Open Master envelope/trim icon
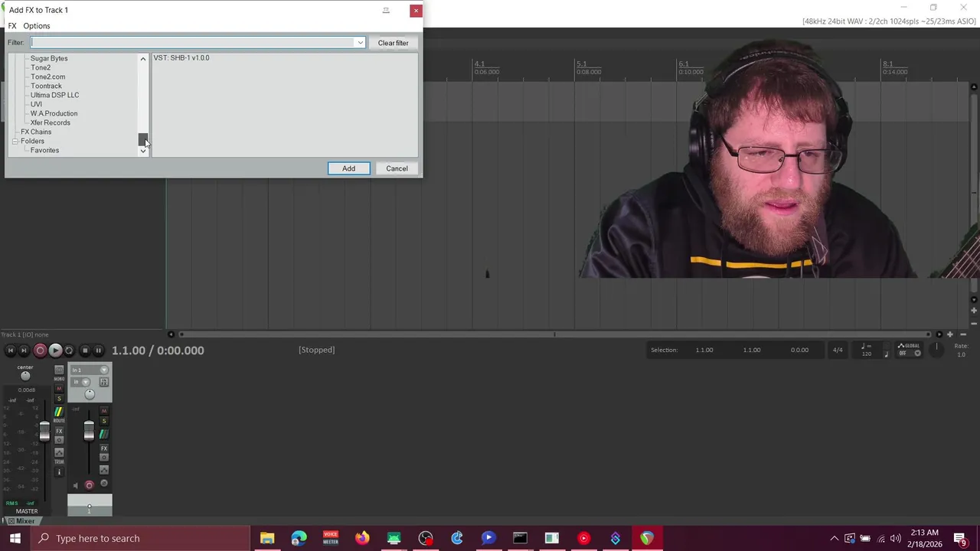 pyautogui.click(x=59, y=452)
